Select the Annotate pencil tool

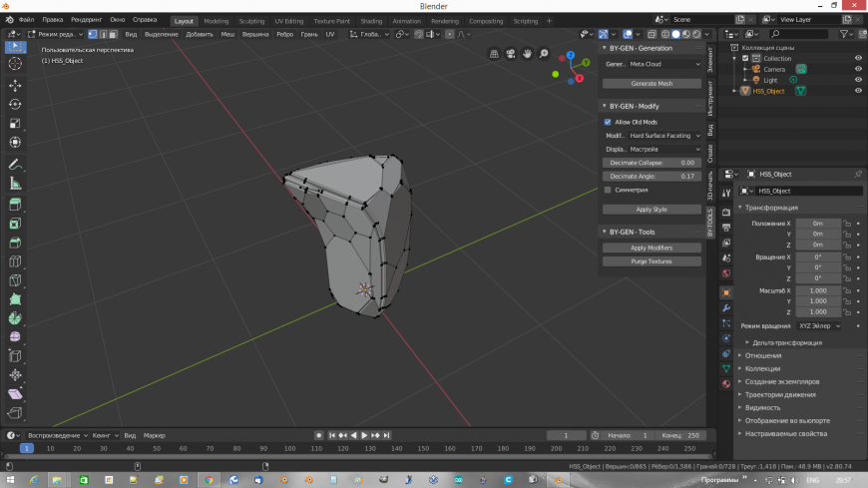(x=15, y=165)
